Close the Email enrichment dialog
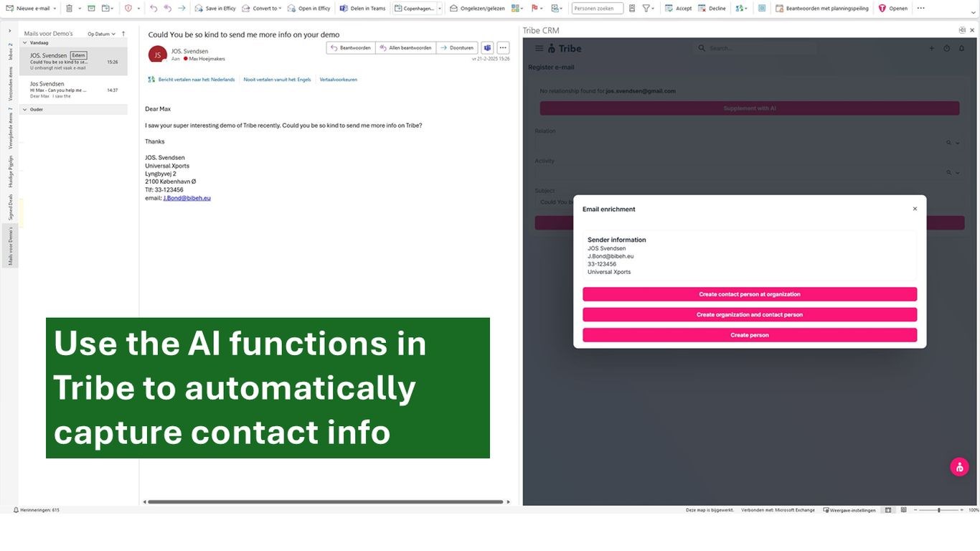The width and height of the screenshot is (980, 551). [915, 209]
